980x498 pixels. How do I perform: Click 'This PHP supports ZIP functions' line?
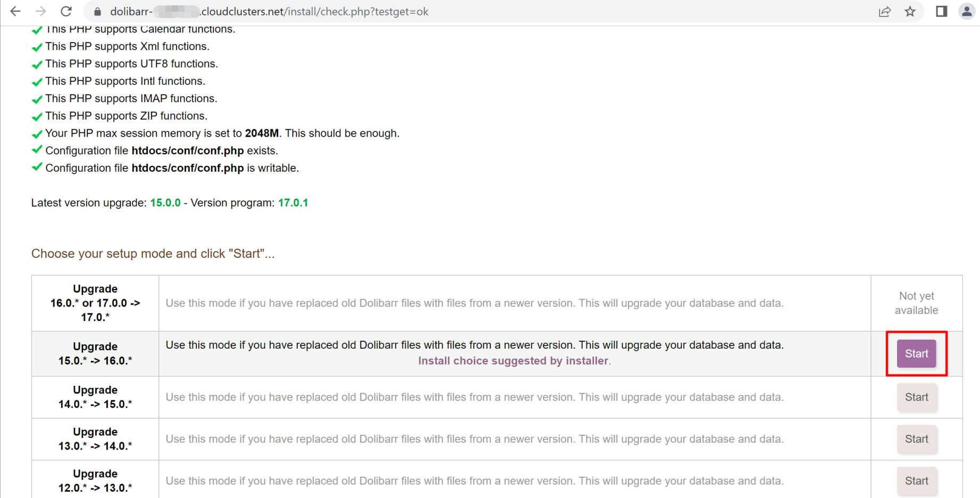127,116
